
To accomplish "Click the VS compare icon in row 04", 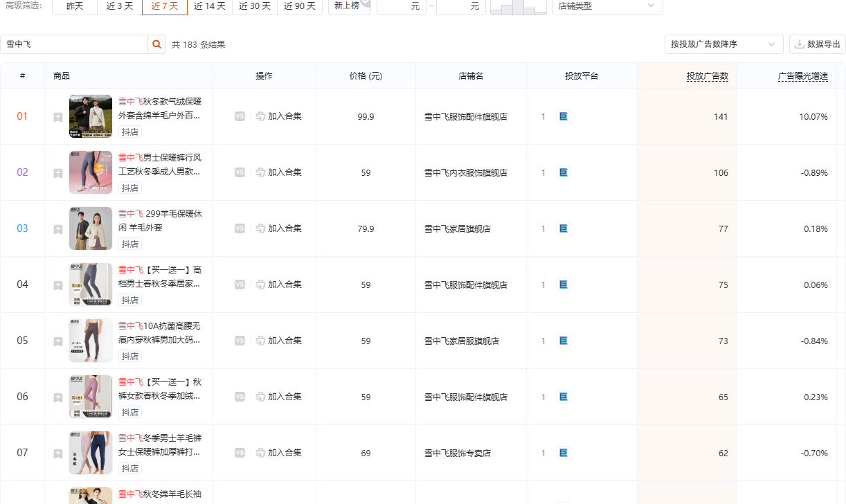I will [240, 285].
